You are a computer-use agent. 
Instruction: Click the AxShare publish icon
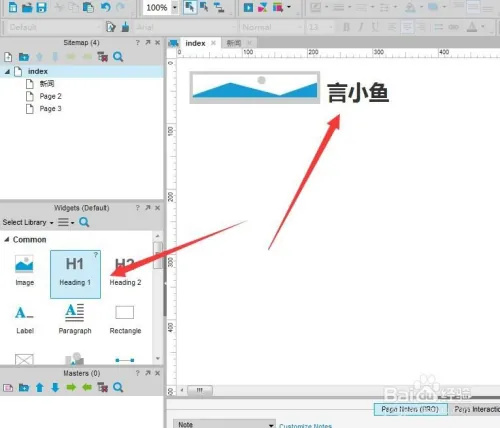[263, 7]
